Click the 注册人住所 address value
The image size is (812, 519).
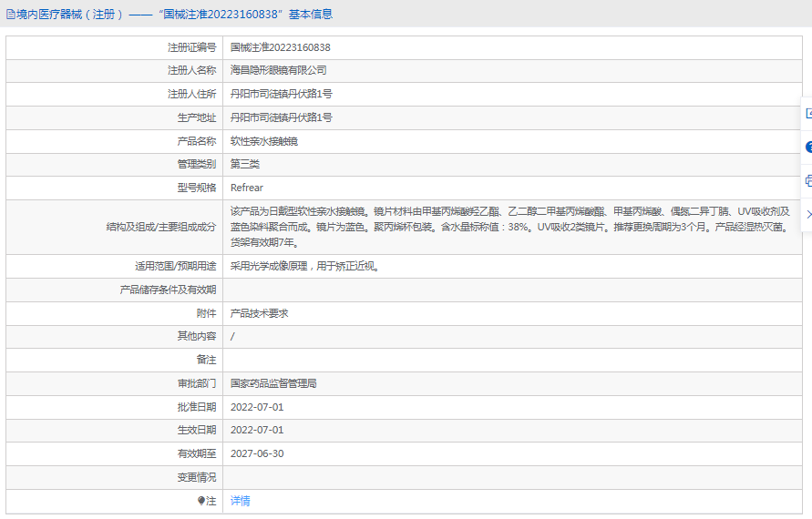point(281,94)
